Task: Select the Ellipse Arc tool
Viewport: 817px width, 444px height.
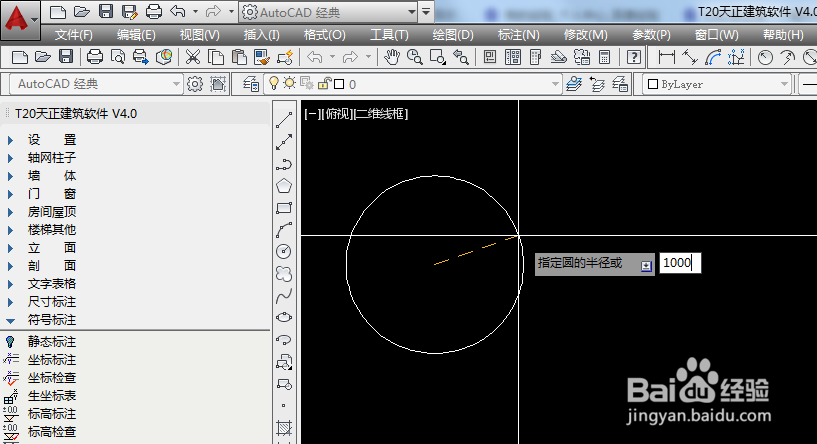Action: (284, 340)
